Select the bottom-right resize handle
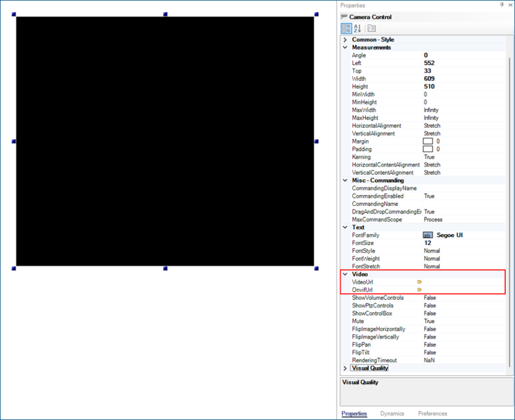Viewport: 515px width, 420px height. (x=316, y=268)
